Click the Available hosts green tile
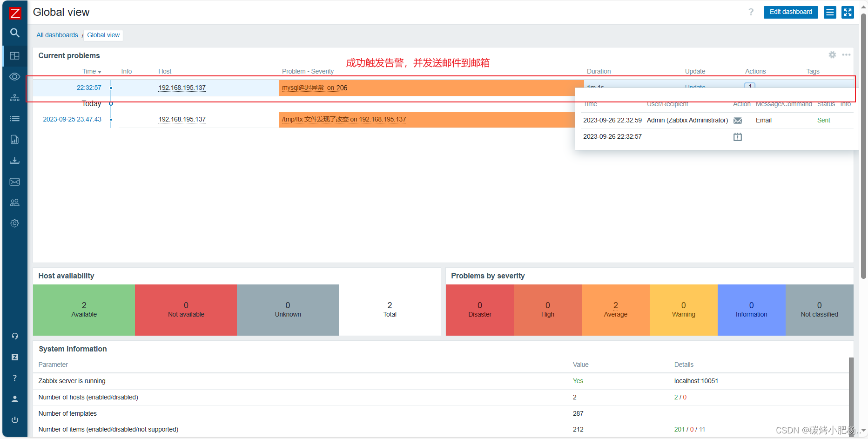The height and width of the screenshot is (439, 868). tap(84, 310)
